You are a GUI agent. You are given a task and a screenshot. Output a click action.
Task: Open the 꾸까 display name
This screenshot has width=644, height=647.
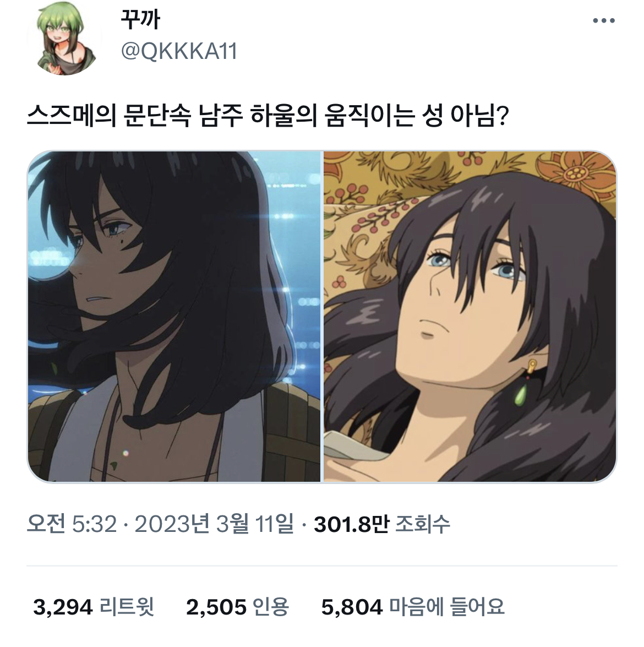click(140, 19)
